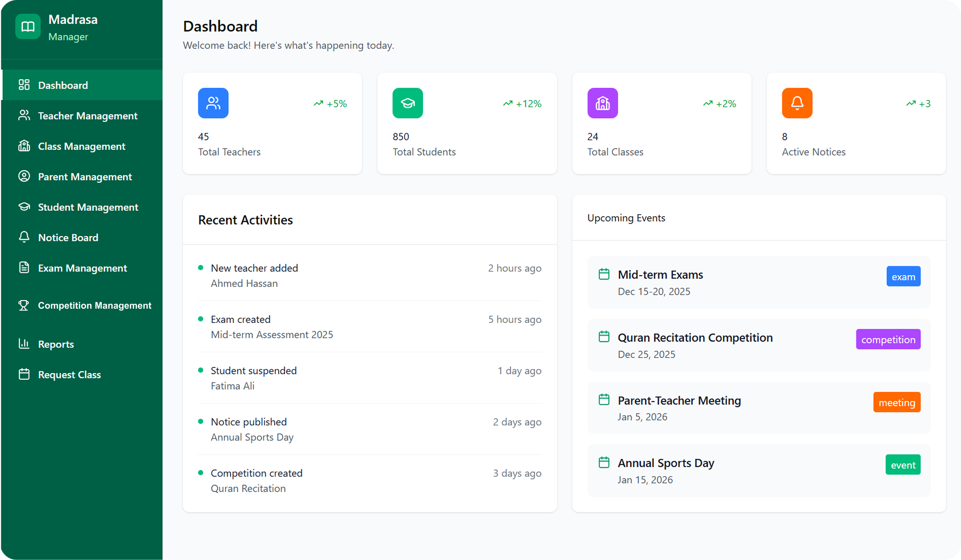Click the Reports bar chart icon
Image resolution: width=961 pixels, height=560 pixels.
click(24, 344)
